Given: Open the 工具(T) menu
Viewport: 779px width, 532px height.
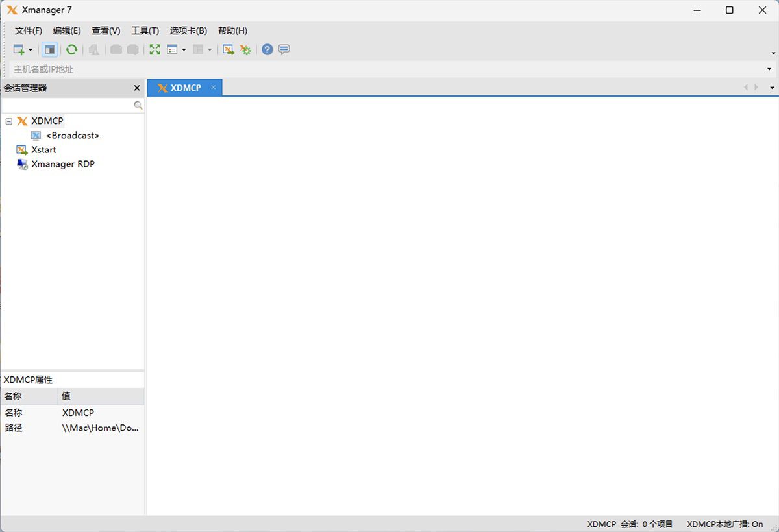Looking at the screenshot, I should tap(145, 30).
